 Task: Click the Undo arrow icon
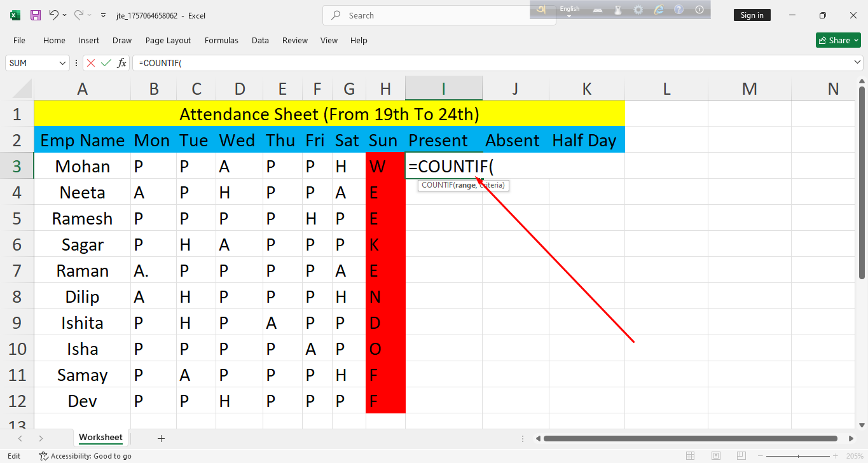[x=54, y=15]
